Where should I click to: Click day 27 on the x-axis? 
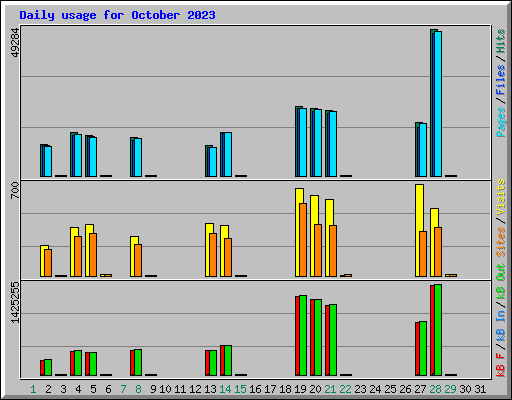(x=420, y=389)
